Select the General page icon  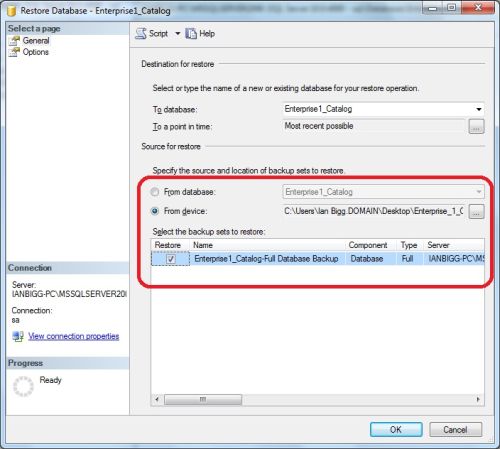(x=14, y=41)
